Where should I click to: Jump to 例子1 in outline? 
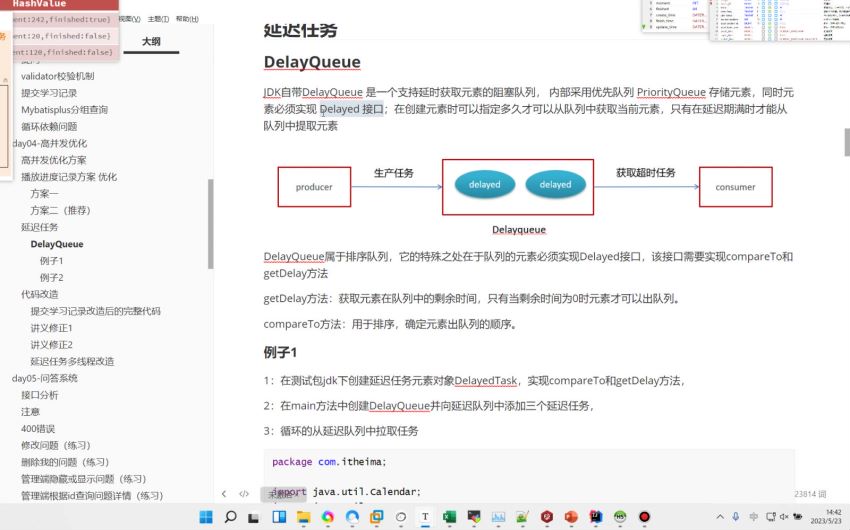tap(51, 261)
